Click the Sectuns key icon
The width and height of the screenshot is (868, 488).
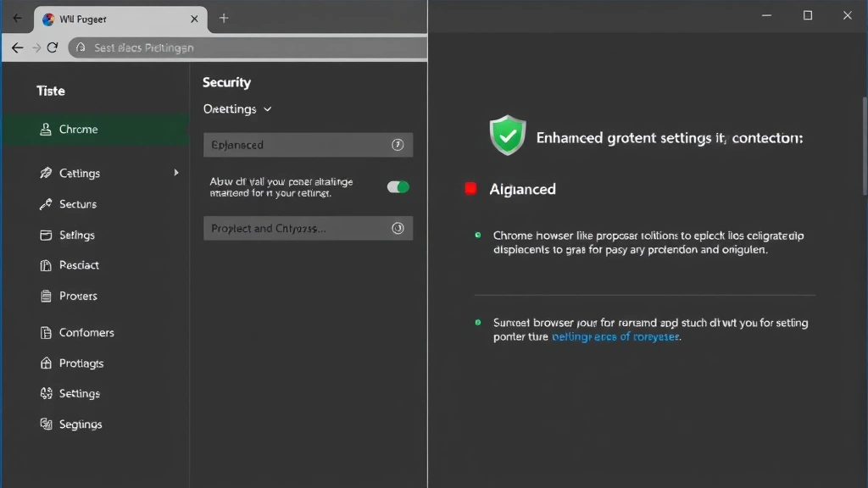(49, 203)
